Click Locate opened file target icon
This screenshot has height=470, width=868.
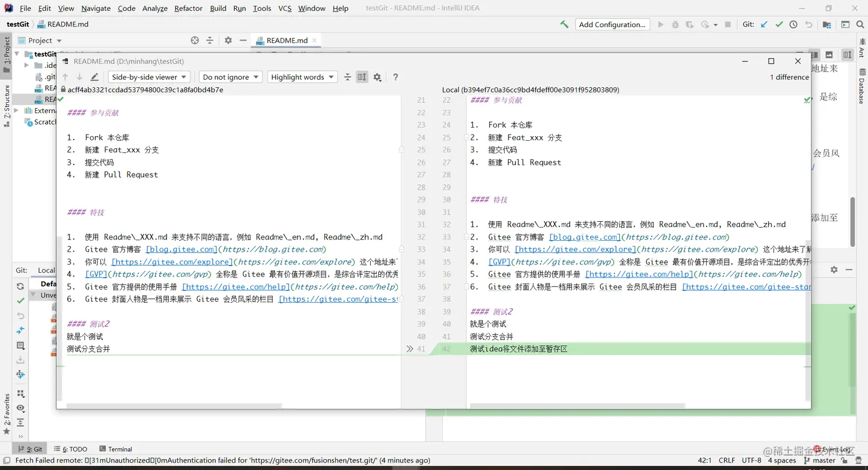click(195, 40)
